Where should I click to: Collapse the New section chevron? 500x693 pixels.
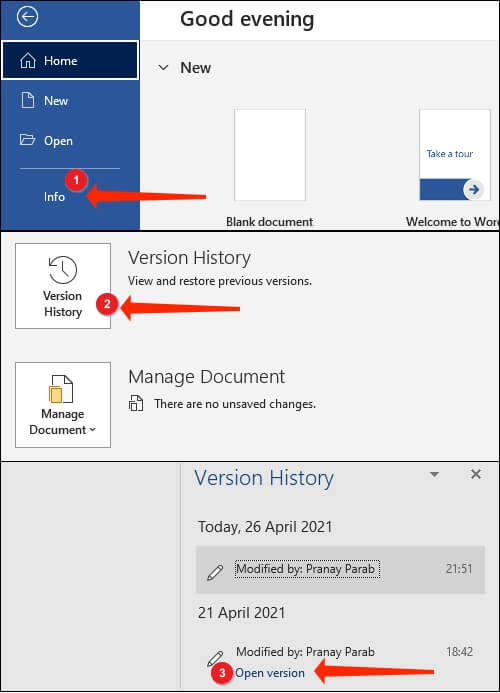coord(164,68)
